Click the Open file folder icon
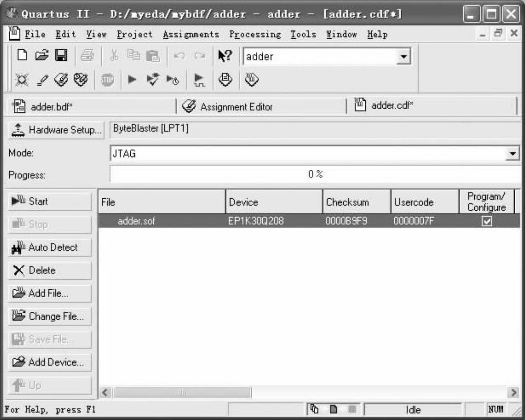The height and width of the screenshot is (420, 525). click(42, 56)
